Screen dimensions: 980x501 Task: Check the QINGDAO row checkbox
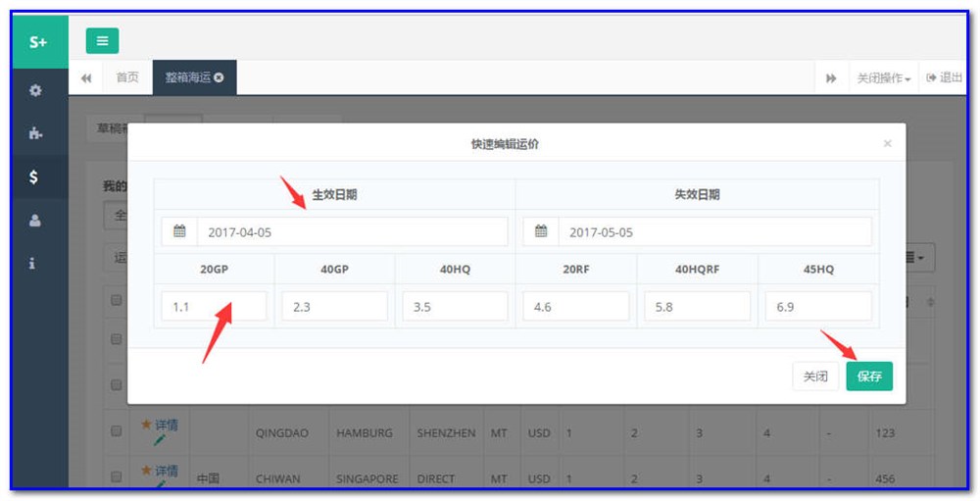117,431
